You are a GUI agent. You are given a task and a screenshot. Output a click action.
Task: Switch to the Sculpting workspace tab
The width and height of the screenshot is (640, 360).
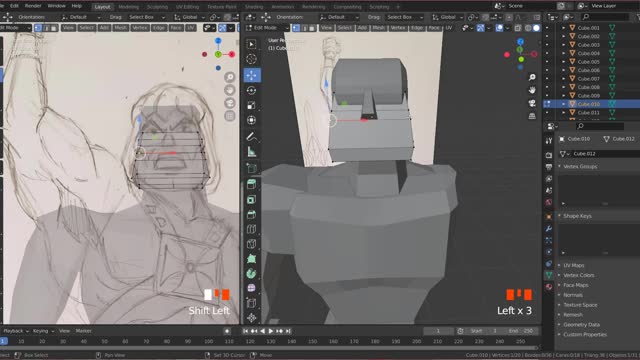(157, 7)
